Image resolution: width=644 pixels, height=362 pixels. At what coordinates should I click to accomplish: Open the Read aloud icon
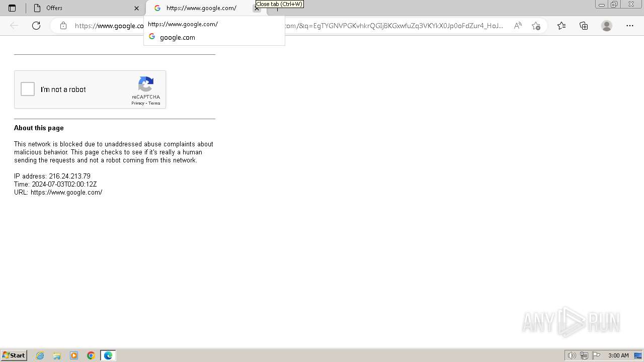tap(518, 26)
